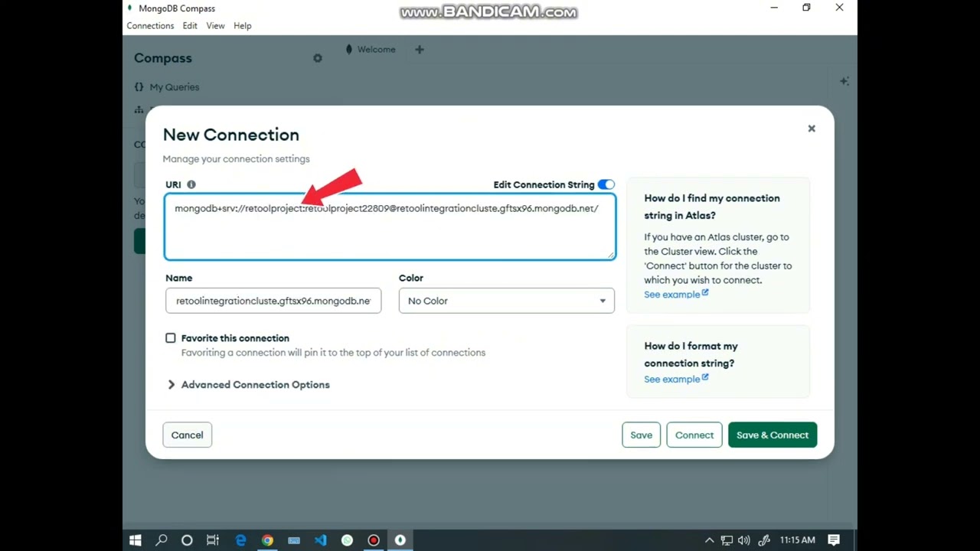Click the Save & Connect button
980x551 pixels.
click(773, 435)
